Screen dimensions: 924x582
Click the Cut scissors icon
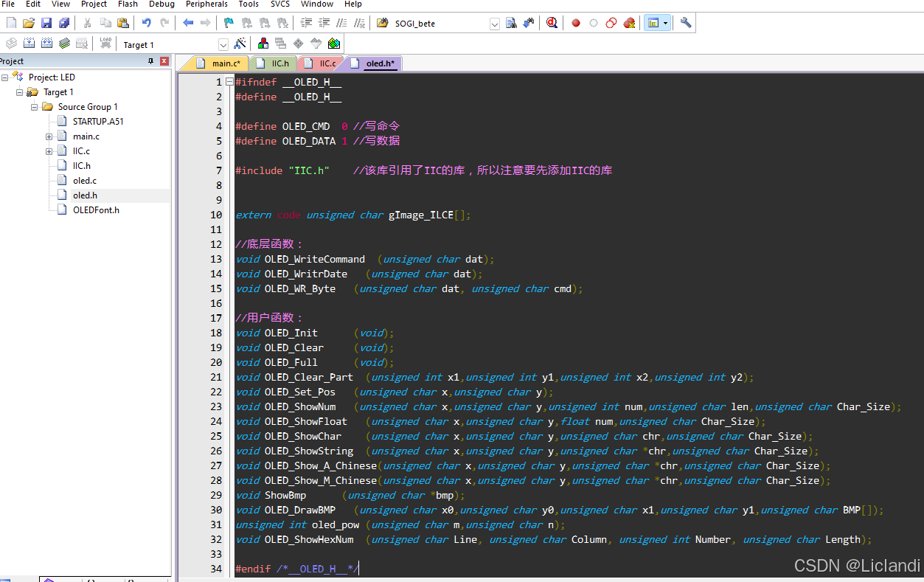coord(87,23)
